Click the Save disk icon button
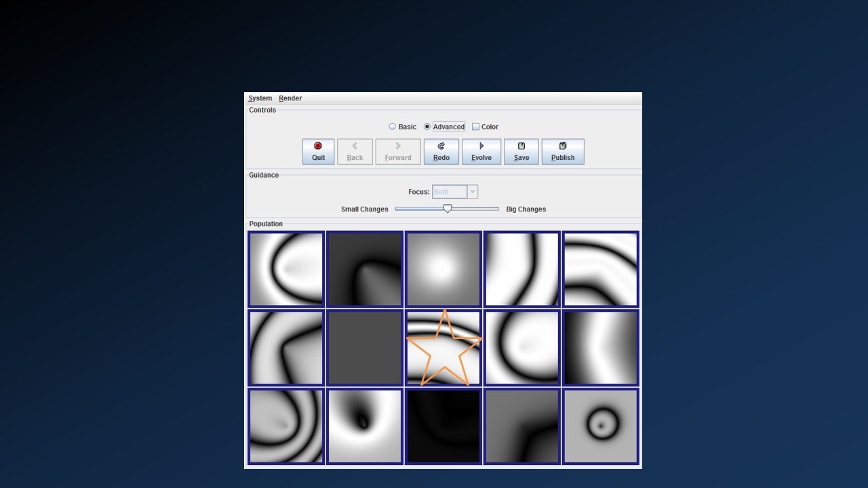This screenshot has width=868, height=488. (521, 152)
